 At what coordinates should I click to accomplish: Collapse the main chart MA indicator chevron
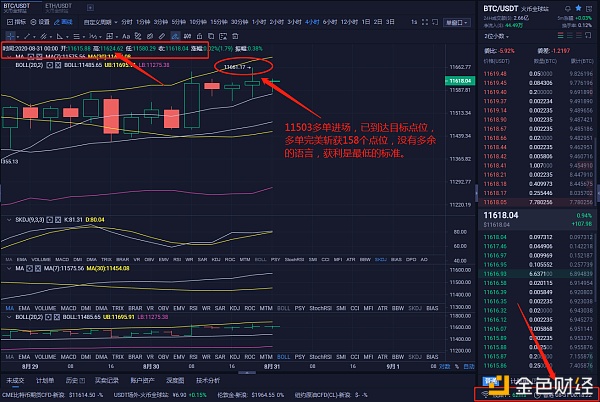click(9, 57)
